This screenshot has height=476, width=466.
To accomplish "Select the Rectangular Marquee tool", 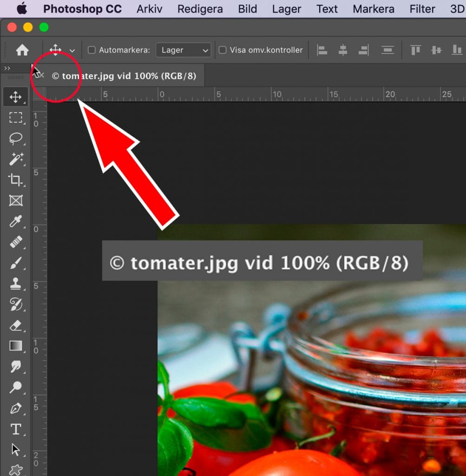I will coord(15,118).
